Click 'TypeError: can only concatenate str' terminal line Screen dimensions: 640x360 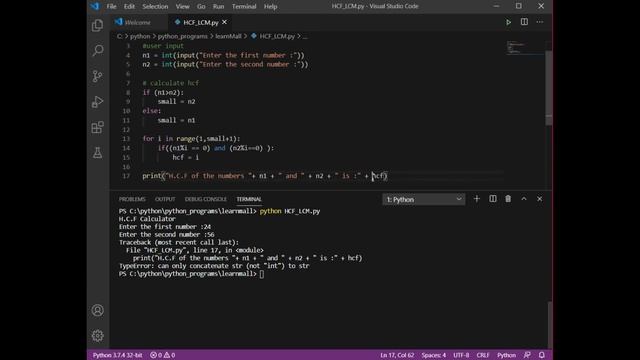tap(214, 266)
